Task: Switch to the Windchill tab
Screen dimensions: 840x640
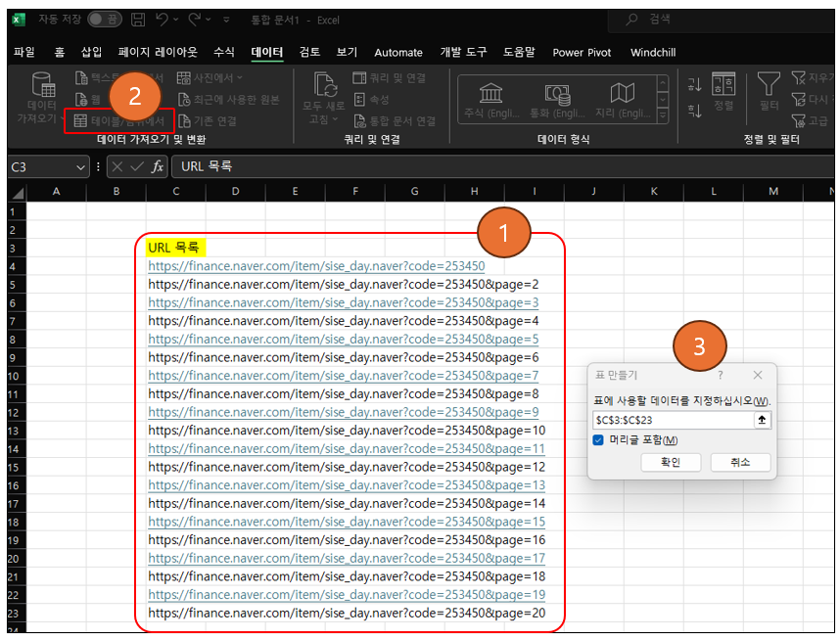Action: tap(652, 53)
